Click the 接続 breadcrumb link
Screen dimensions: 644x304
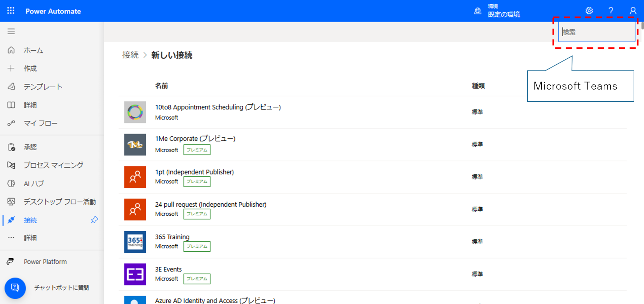(x=130, y=55)
